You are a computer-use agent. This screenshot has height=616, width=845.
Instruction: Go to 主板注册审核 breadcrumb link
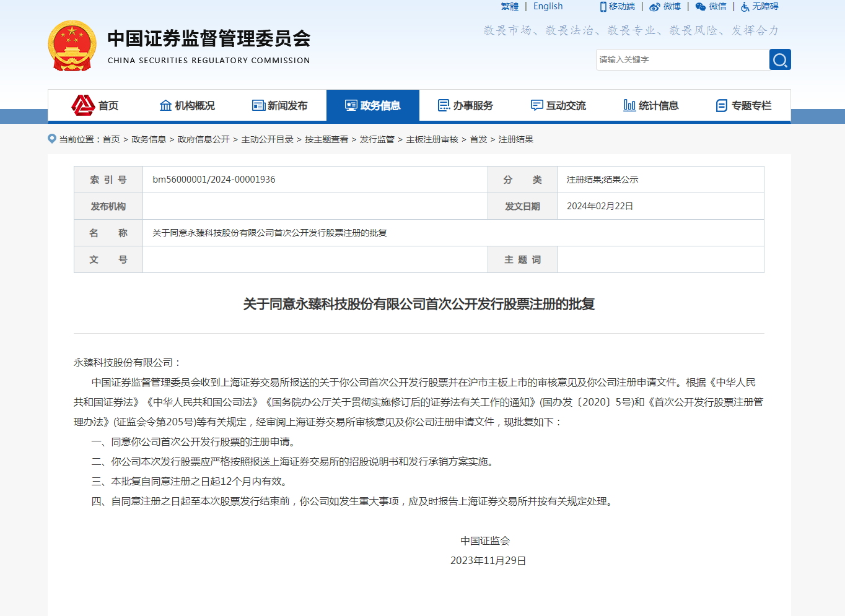(x=432, y=139)
